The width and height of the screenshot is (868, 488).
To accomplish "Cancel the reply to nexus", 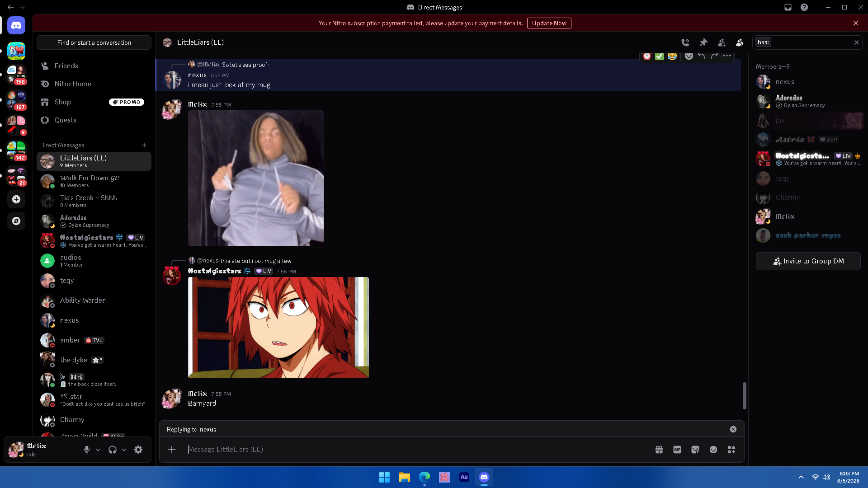I will coord(733,429).
